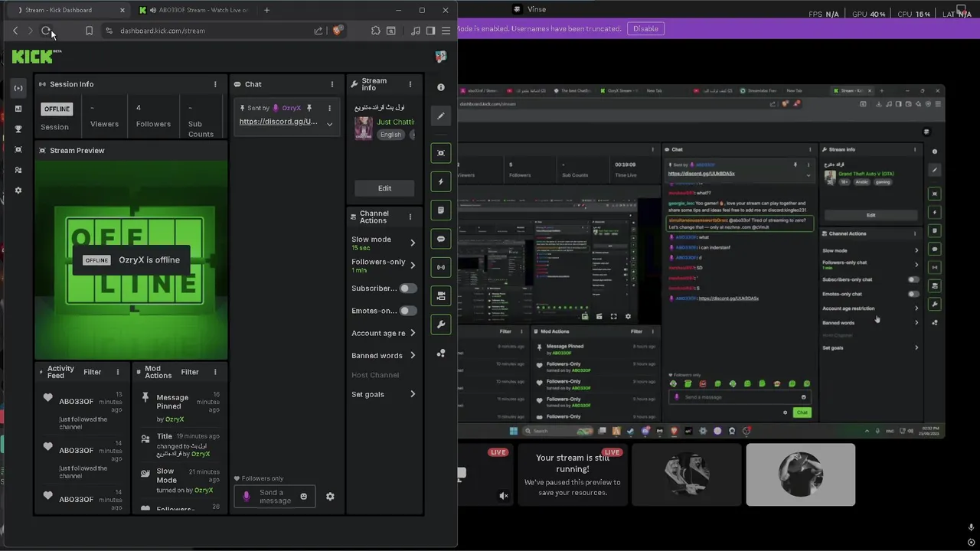Expand the pinned message chevron
The image size is (980, 551).
(330, 124)
